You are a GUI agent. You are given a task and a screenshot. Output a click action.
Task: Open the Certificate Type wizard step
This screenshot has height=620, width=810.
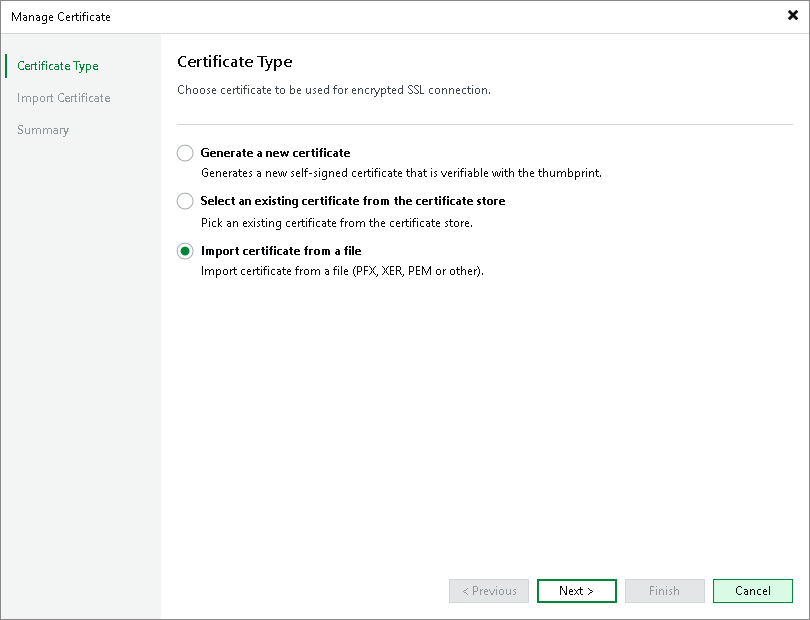tap(58, 66)
